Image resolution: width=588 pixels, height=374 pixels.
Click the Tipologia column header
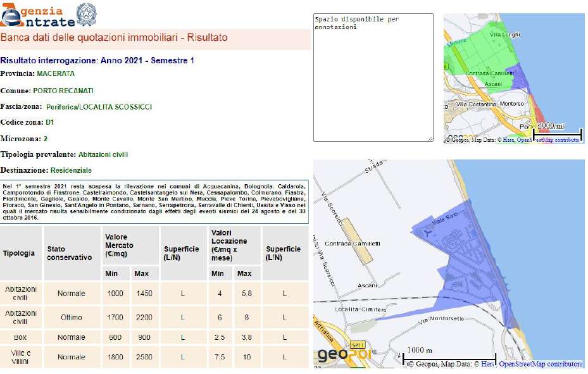[19, 253]
